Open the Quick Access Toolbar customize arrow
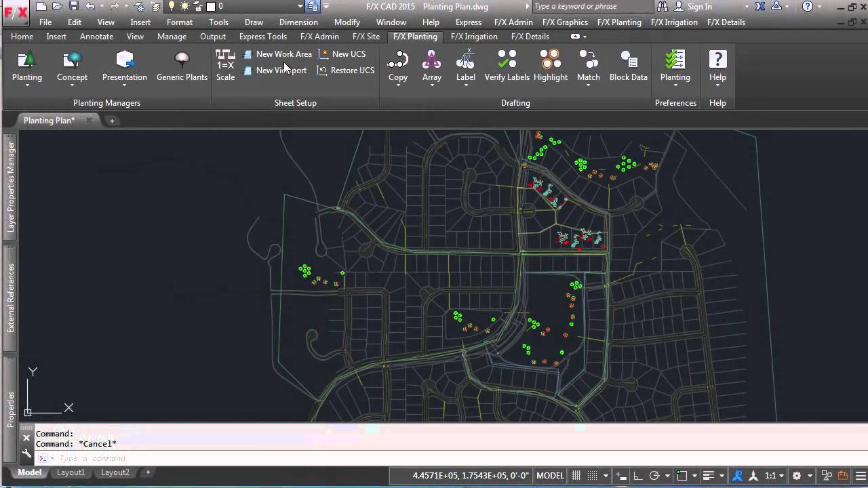Image resolution: width=868 pixels, height=488 pixels. (326, 6)
